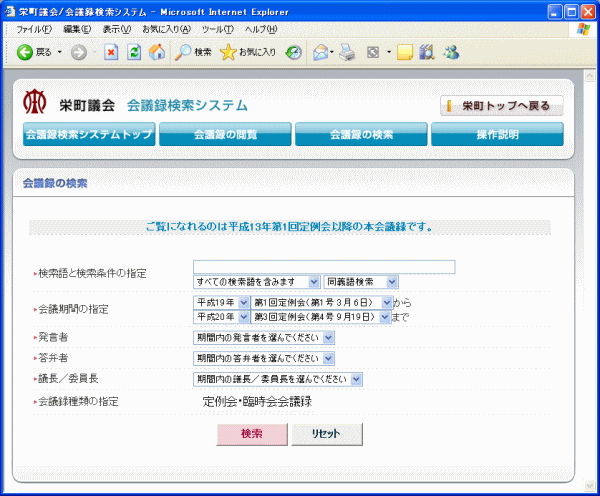Open the お気に入り(A) menu
The image size is (600, 496).
166,29
